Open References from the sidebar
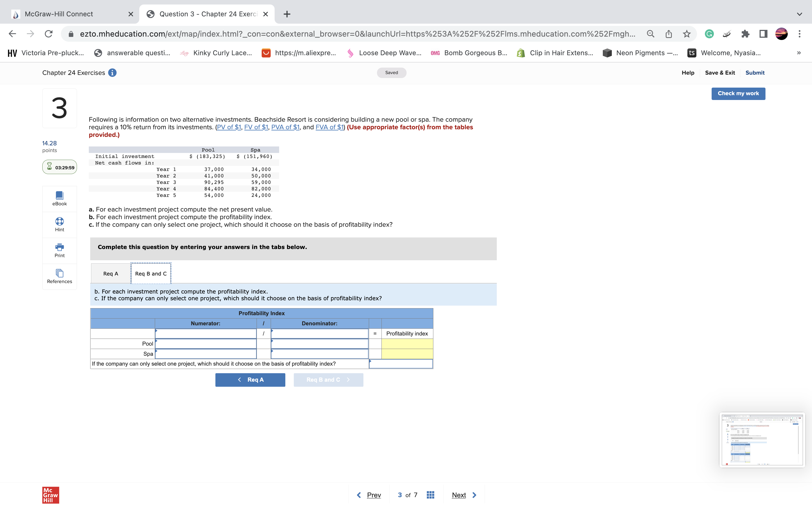Viewport: 812px width, 507px height. (59, 276)
